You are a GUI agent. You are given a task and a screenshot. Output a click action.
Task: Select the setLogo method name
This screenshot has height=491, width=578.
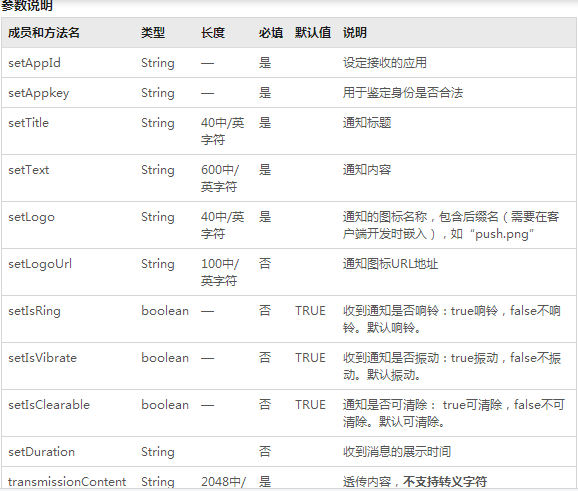31,217
